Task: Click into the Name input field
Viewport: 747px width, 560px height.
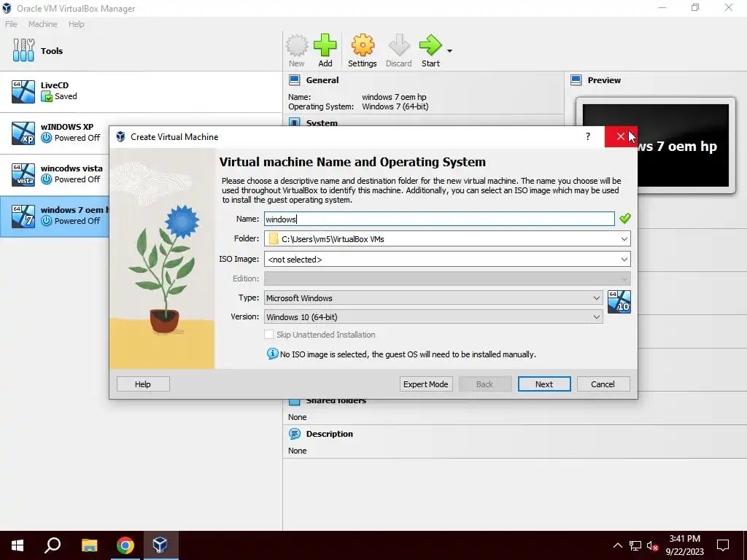Action: coord(439,219)
